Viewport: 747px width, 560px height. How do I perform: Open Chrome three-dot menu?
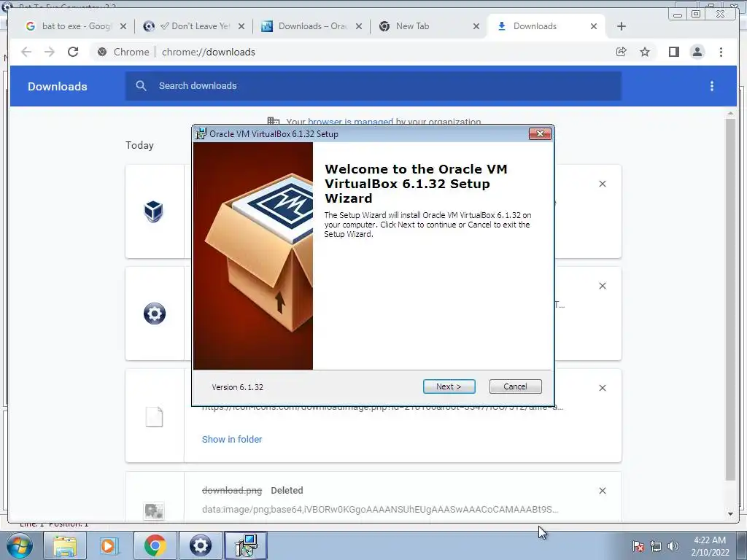coord(721,52)
